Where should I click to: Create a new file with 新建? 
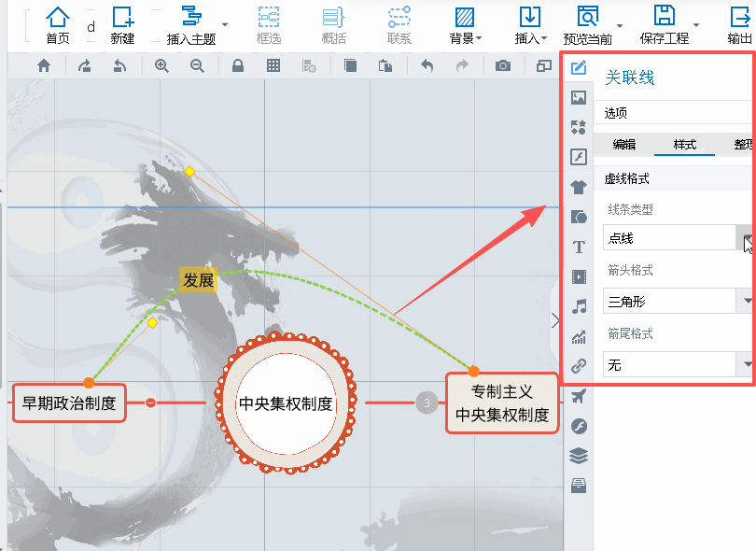point(122,23)
